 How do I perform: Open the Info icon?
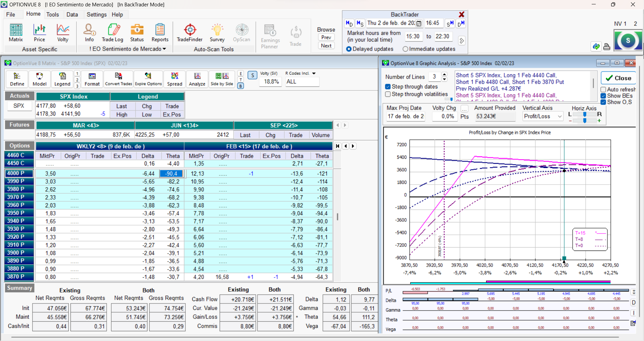[89, 33]
